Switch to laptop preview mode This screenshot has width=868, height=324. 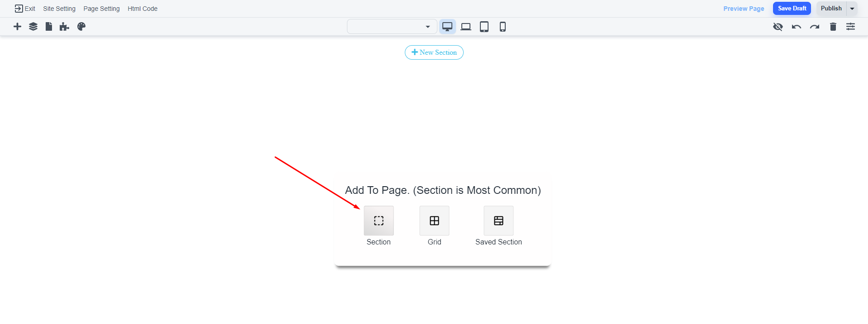tap(466, 27)
